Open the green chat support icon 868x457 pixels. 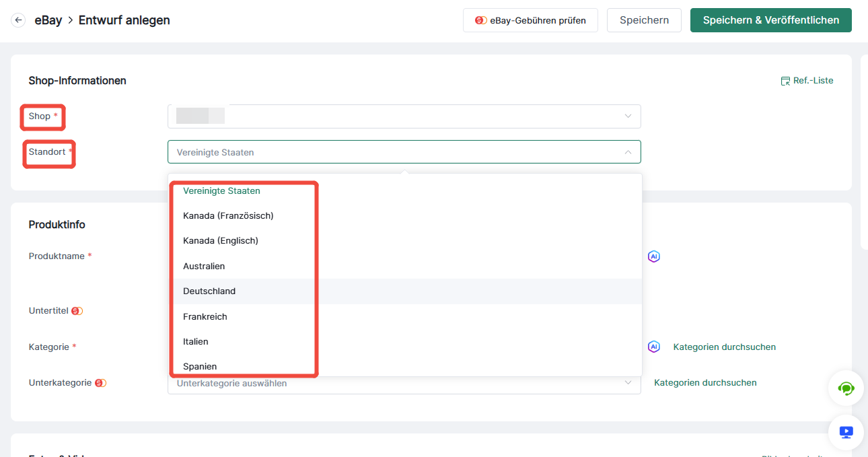(846, 388)
